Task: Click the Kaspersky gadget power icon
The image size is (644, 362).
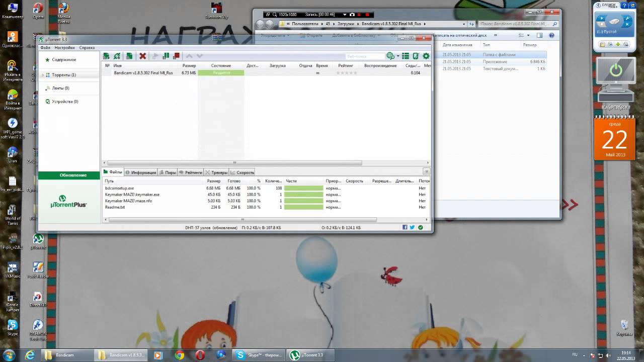Action: coord(615,70)
